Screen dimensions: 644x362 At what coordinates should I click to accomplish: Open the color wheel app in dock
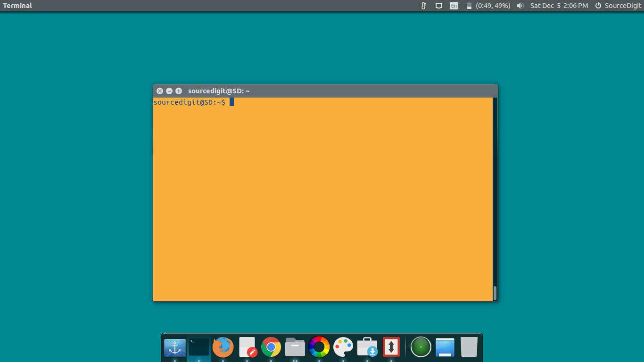point(319,347)
